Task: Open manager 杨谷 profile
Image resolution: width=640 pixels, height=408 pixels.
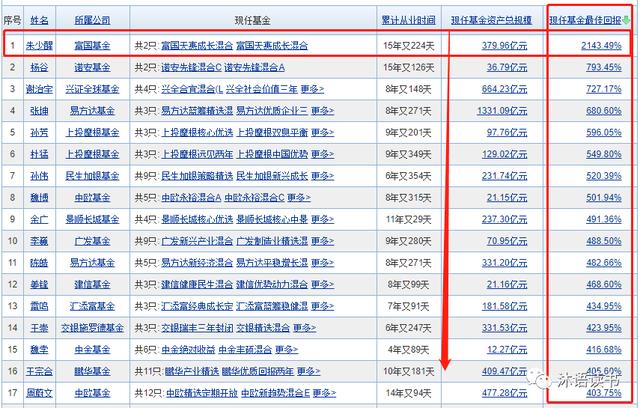Action: pos(39,67)
